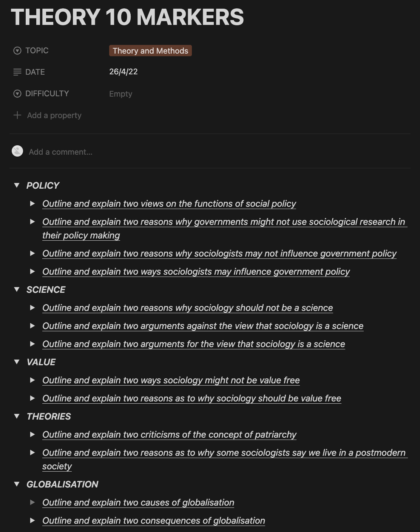The height and width of the screenshot is (532, 420).
Task: Click the DATE property text icon
Action: tap(17, 72)
